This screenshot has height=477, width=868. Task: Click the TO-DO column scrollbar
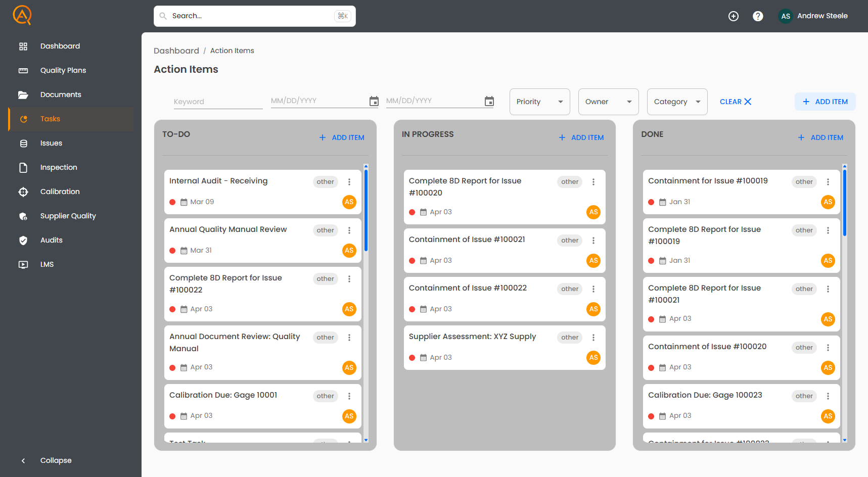366,211
